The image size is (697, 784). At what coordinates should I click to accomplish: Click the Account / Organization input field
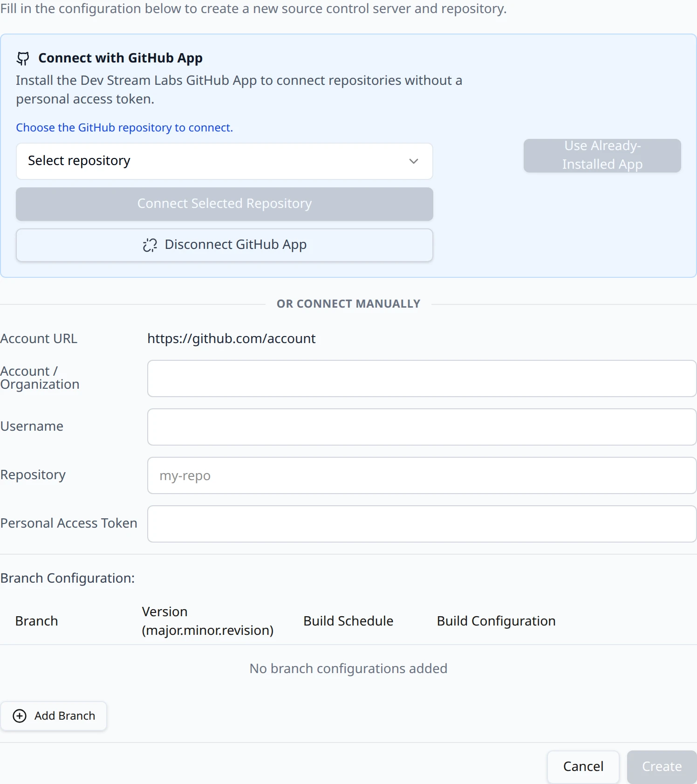(422, 378)
